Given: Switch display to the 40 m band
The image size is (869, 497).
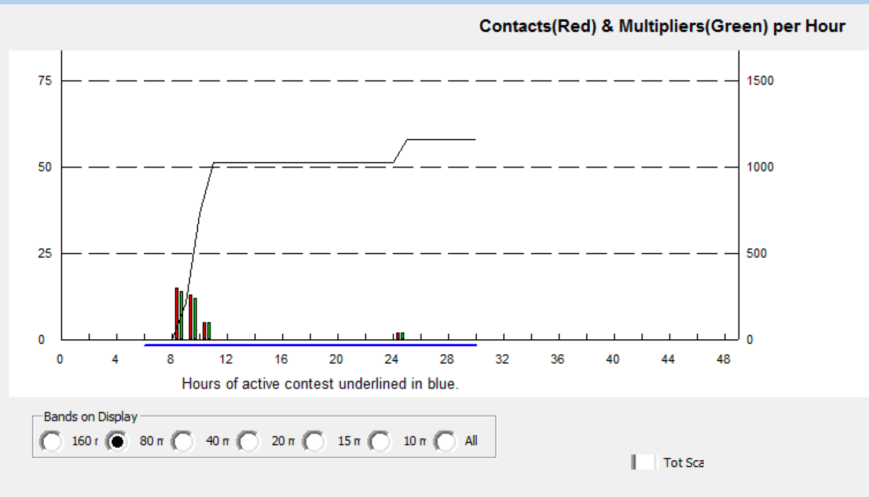Looking at the screenshot, I should (x=183, y=441).
